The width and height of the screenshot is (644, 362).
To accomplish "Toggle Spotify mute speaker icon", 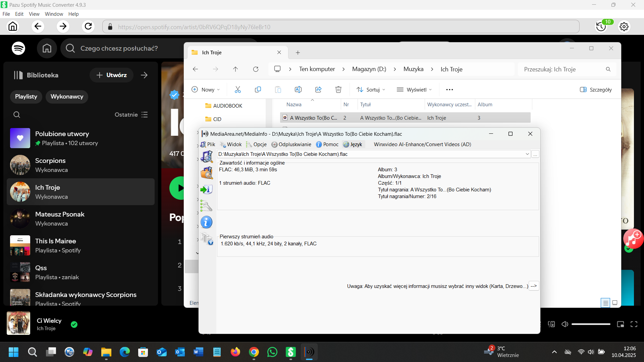I will coord(565,324).
